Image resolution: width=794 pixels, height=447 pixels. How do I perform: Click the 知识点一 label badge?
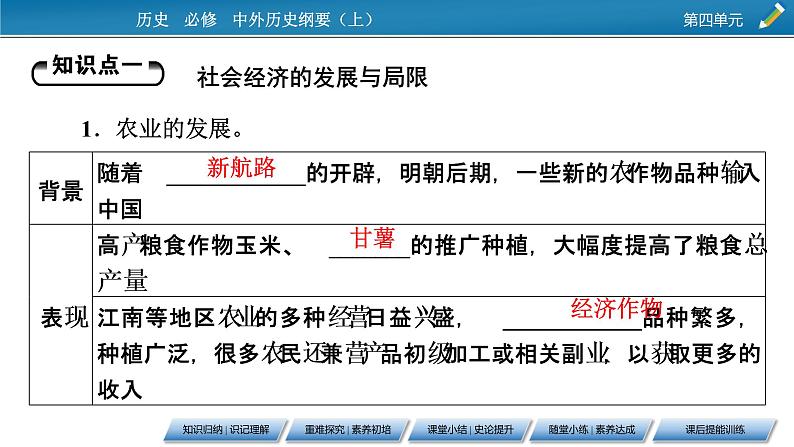pos(98,70)
